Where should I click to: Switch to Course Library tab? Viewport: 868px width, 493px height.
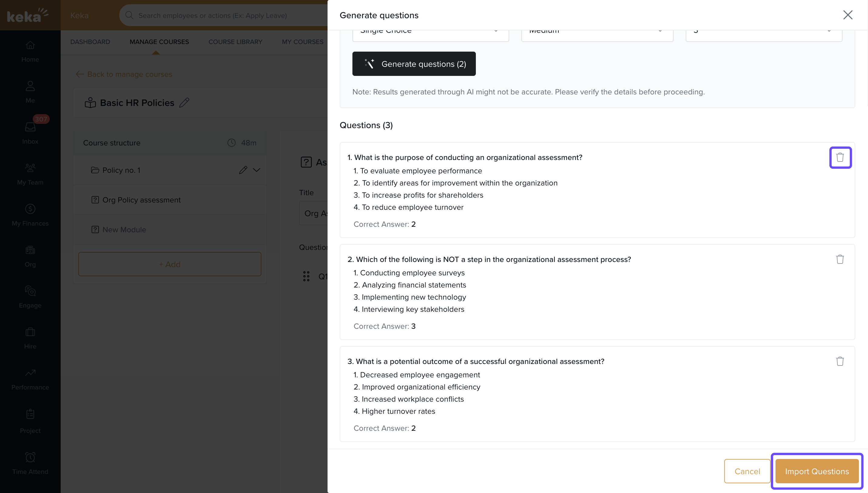click(x=235, y=42)
